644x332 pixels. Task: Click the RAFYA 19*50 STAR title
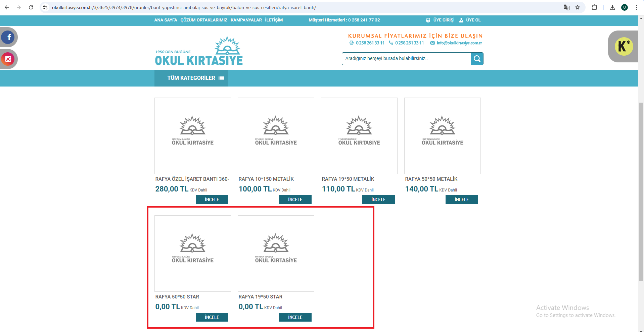[x=261, y=297]
